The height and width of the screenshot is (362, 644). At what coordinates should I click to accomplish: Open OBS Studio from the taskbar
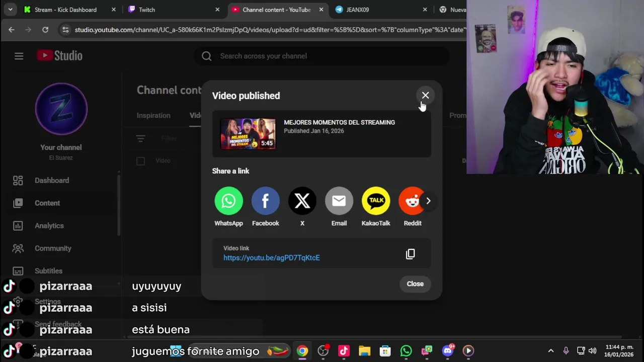pos(323,351)
